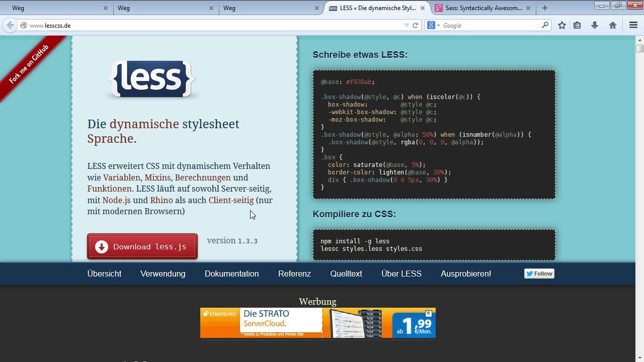
Task: Click the search magnifier icon
Action: point(545,25)
